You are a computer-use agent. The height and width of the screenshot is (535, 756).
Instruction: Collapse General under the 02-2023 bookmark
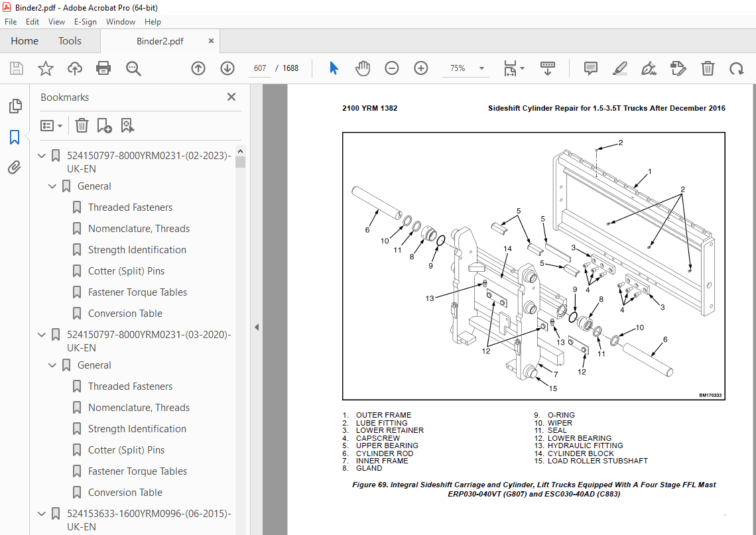click(x=52, y=186)
